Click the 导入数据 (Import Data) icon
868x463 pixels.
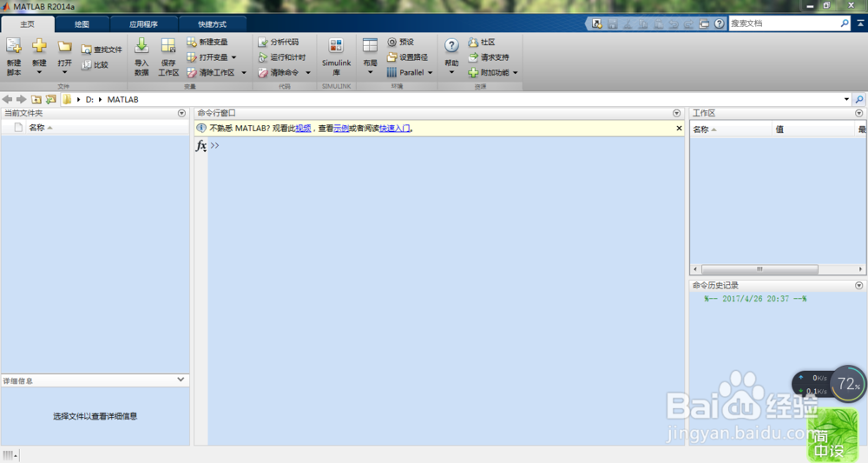click(x=141, y=46)
